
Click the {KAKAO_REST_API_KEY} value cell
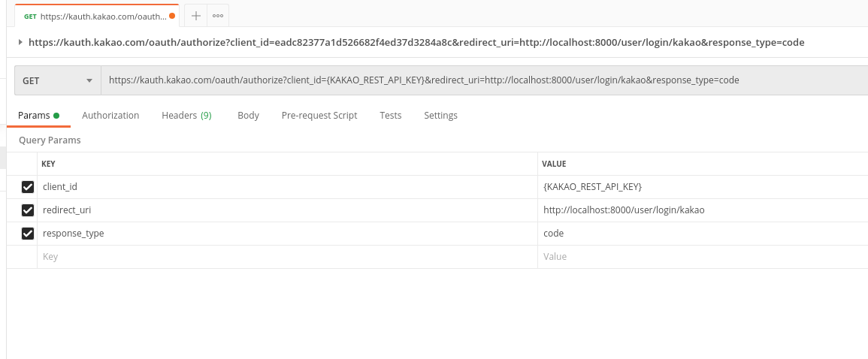703,187
